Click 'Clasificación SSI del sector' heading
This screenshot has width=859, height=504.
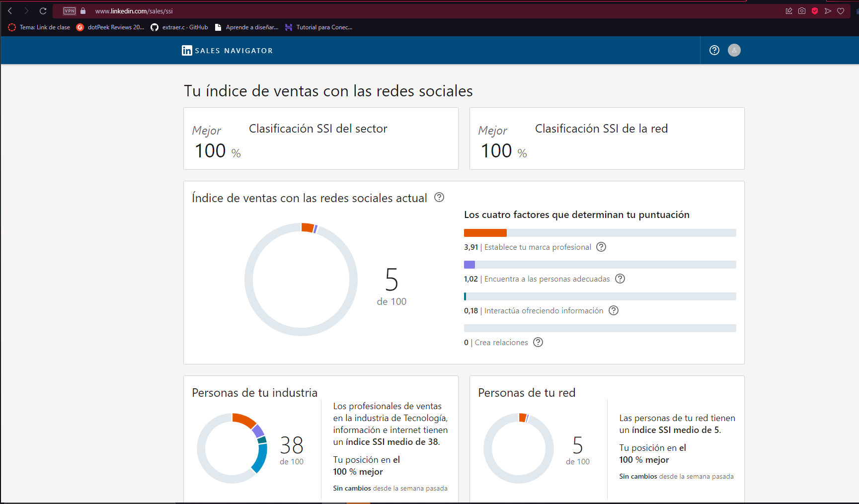(x=318, y=129)
